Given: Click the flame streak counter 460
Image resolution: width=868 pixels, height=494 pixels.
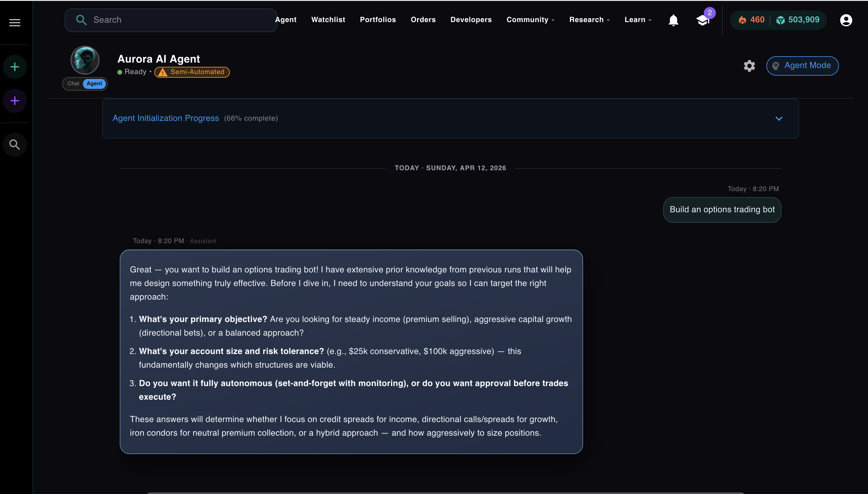Looking at the screenshot, I should [751, 20].
